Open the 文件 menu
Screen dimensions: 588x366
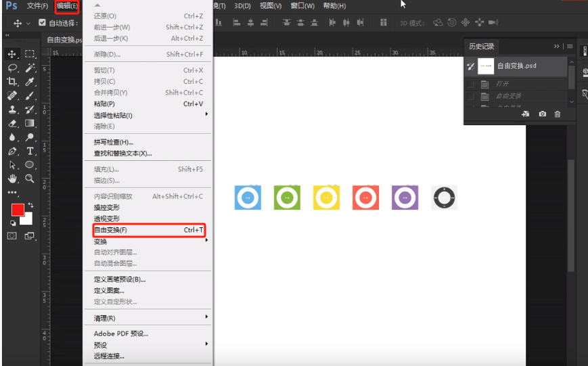(x=37, y=6)
